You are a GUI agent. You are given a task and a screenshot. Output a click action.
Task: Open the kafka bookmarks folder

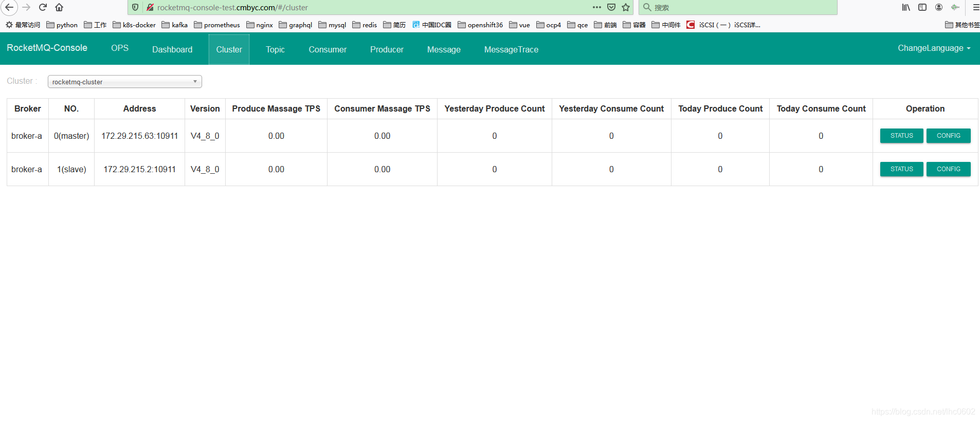[x=174, y=25]
